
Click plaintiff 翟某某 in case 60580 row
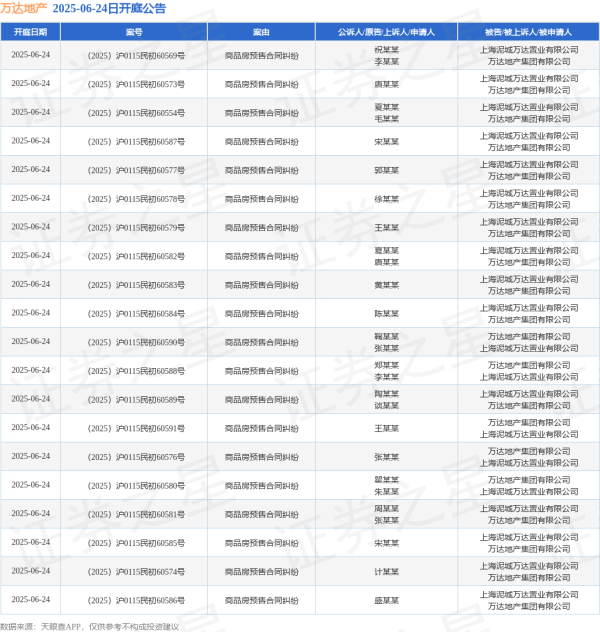click(x=386, y=480)
